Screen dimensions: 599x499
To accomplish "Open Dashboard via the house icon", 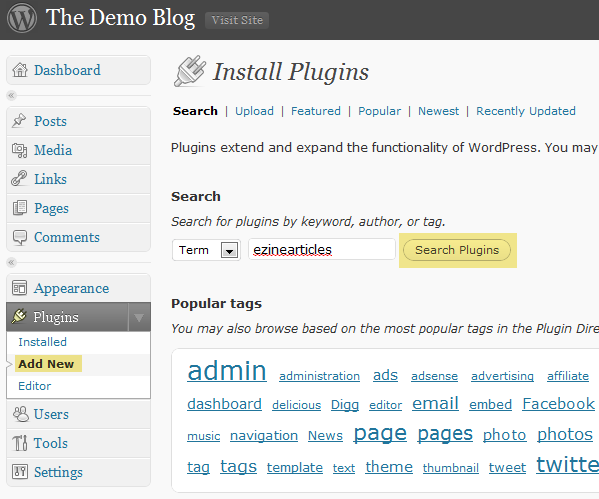I will (x=20, y=70).
